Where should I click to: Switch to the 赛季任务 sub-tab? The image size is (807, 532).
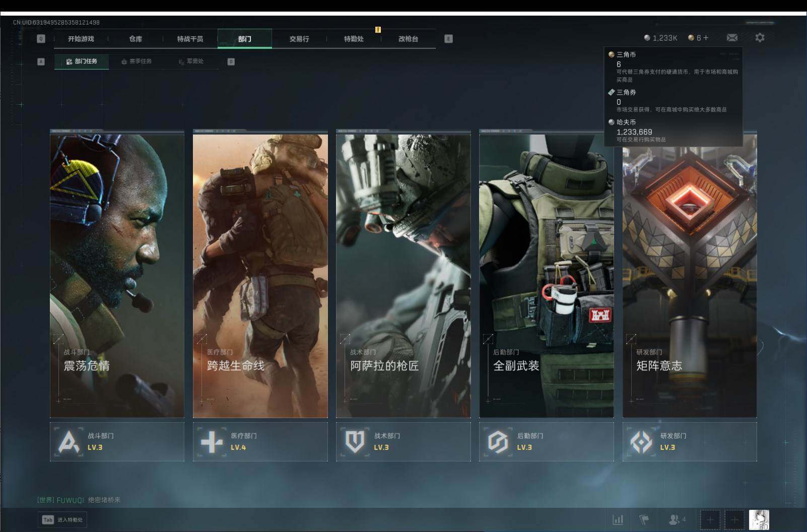tap(137, 61)
